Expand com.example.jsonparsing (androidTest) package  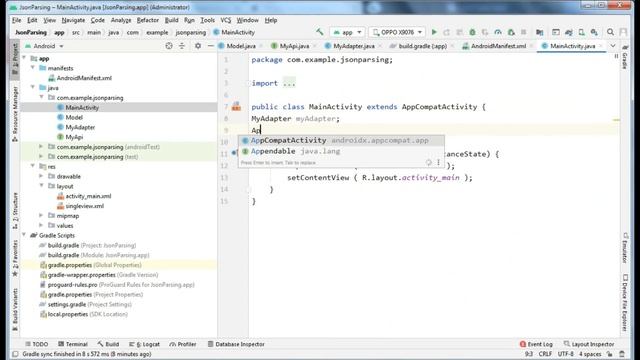(41, 147)
